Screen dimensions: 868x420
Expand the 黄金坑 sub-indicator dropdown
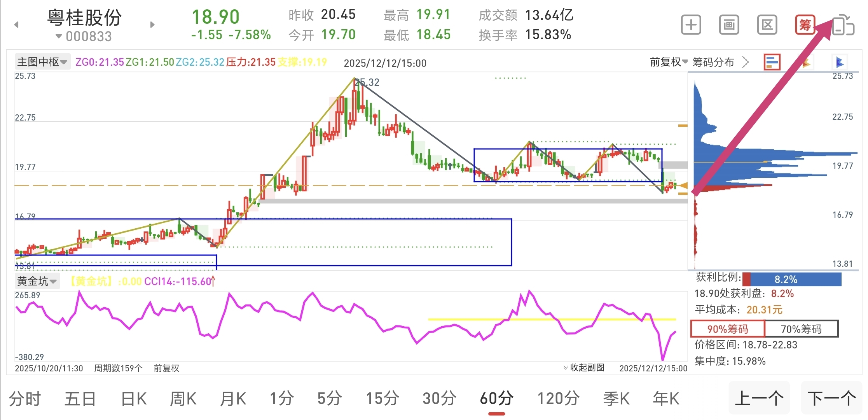pos(37,281)
